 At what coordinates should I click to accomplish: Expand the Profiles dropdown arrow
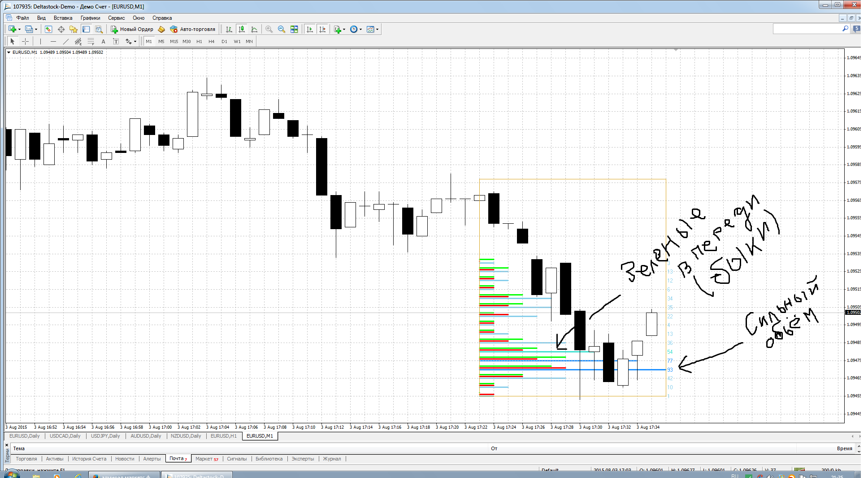pos(36,29)
